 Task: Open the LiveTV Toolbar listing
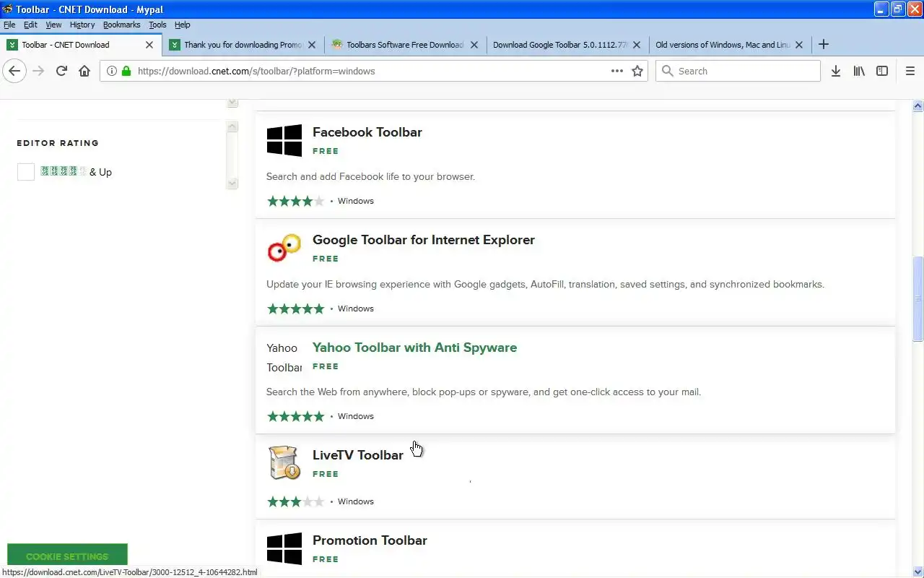coord(358,455)
